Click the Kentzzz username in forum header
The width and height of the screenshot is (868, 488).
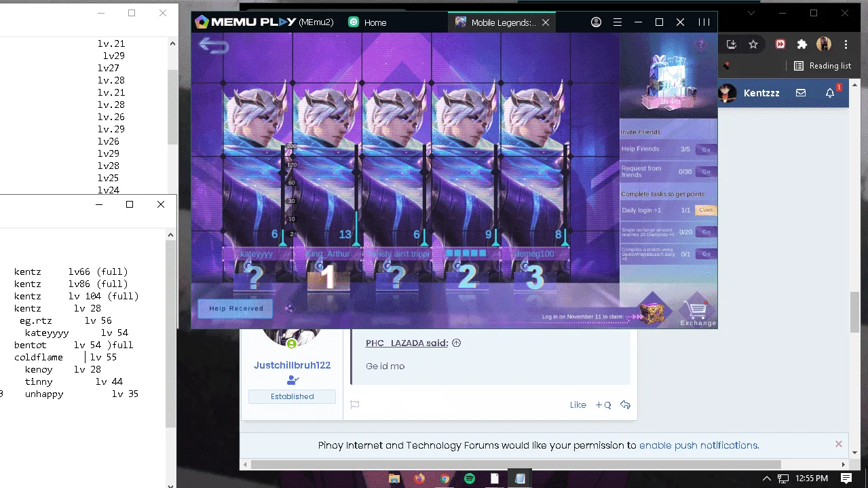761,93
